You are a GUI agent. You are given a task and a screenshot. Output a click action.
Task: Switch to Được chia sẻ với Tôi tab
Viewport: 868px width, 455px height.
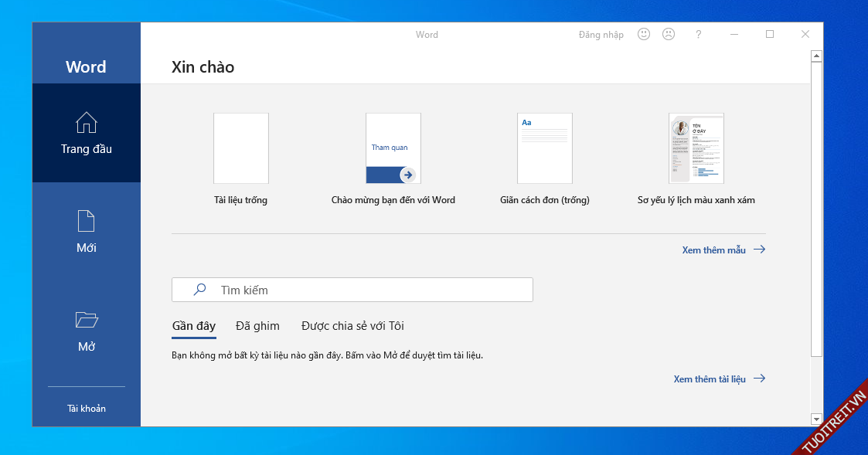(352, 326)
